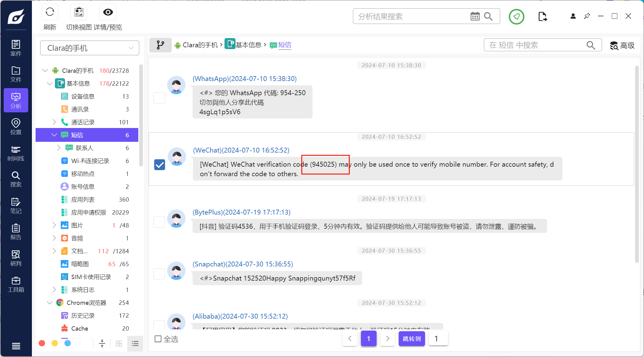This screenshot has width=644, height=357.
Task: Click the calendar icon in search box
Action: click(x=475, y=17)
